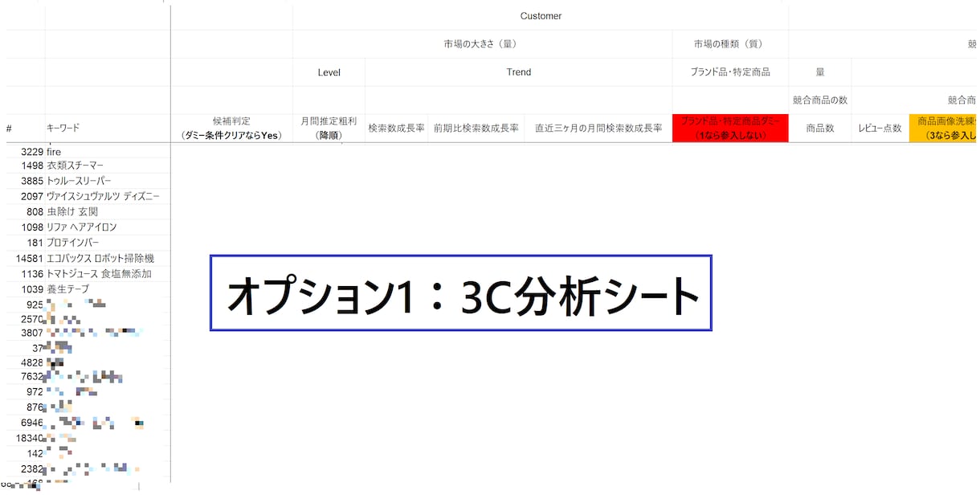Screen dimensions: 980x495
Task: Click the 競合商品の数 header cell
Action: [x=820, y=100]
